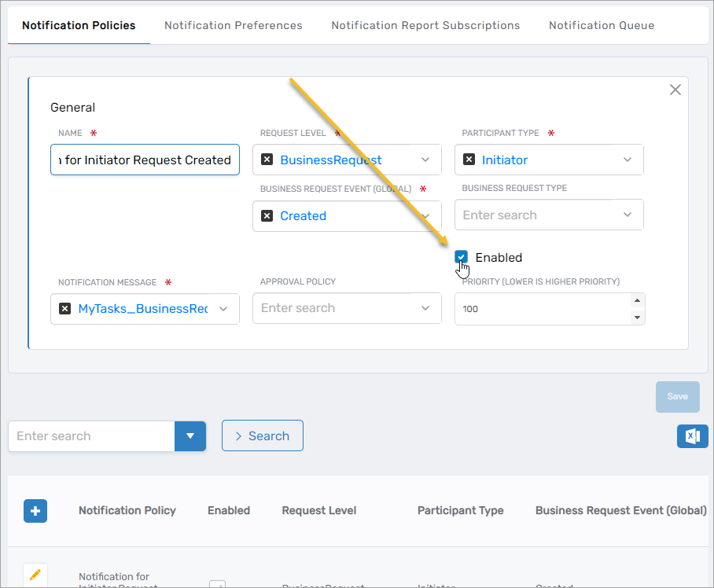Viewport: 714px width, 588px height.
Task: Open the search filter blue dropdown arrow
Action: tap(190, 436)
